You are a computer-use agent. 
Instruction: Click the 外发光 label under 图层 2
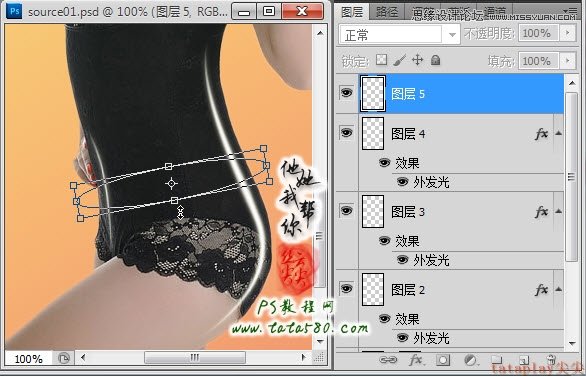point(431,338)
